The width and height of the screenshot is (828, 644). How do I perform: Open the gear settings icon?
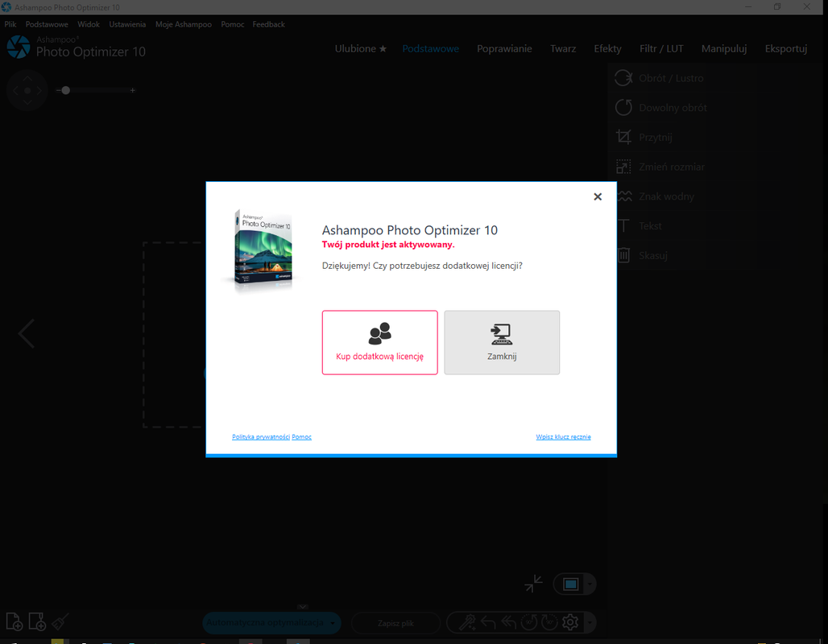point(570,622)
